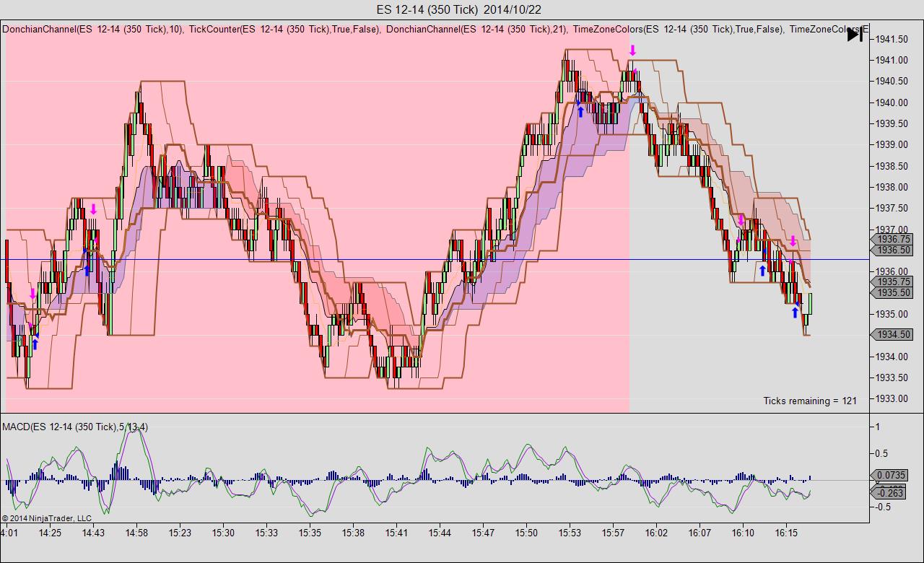Click the 1936.75 price marker
Viewport: 924px width, 563px height.
tap(894, 239)
